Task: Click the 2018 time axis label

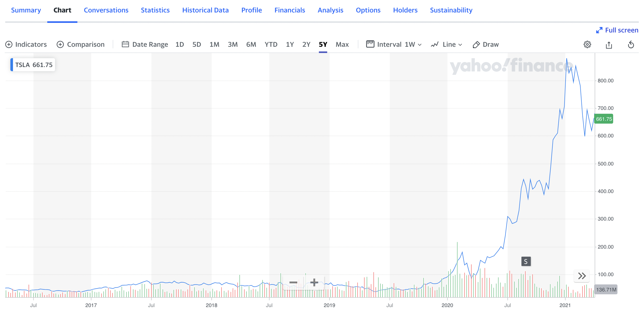Action: pyautogui.click(x=211, y=305)
